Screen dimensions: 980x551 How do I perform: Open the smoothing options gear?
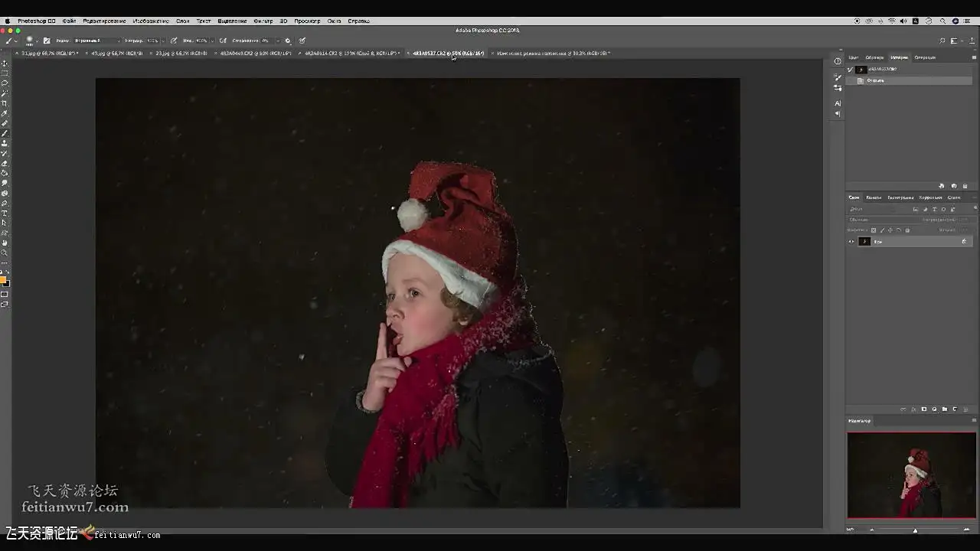pos(288,41)
